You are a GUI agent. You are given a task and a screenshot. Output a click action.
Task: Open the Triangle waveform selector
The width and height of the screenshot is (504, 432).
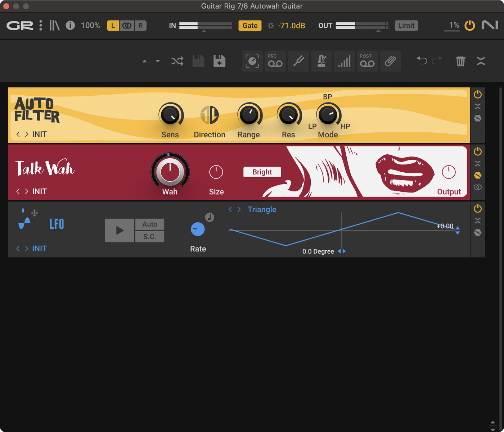click(262, 209)
